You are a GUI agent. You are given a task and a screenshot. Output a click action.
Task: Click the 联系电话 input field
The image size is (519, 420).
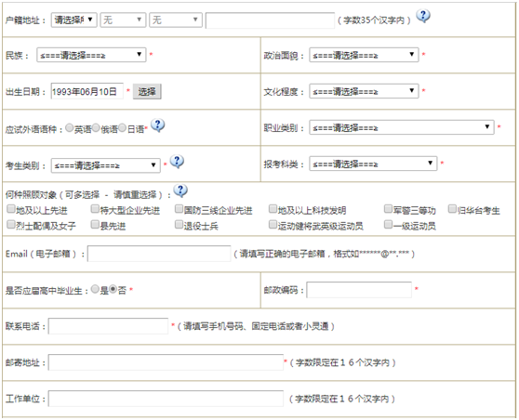coord(109,326)
